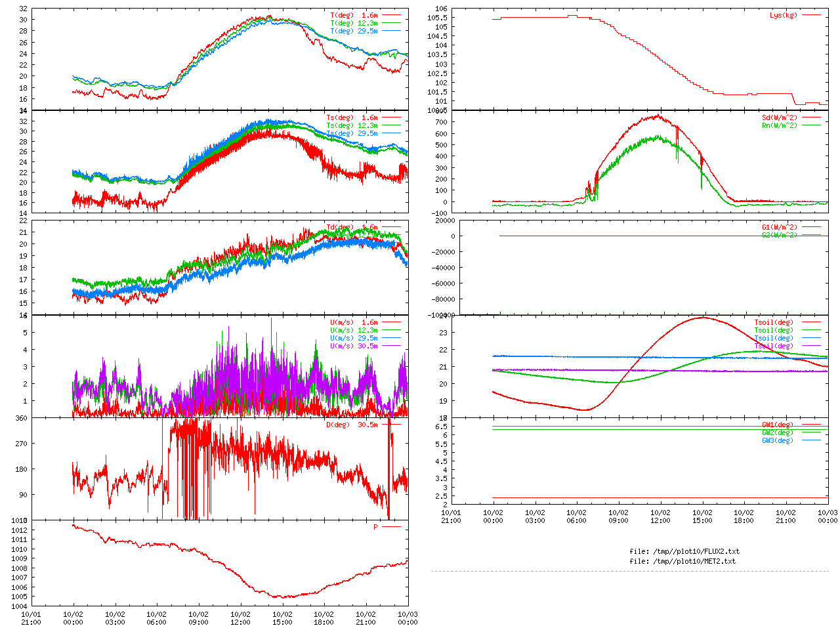Click the MET2.txt file path text
This screenshot has width=840, height=630.
682,561
